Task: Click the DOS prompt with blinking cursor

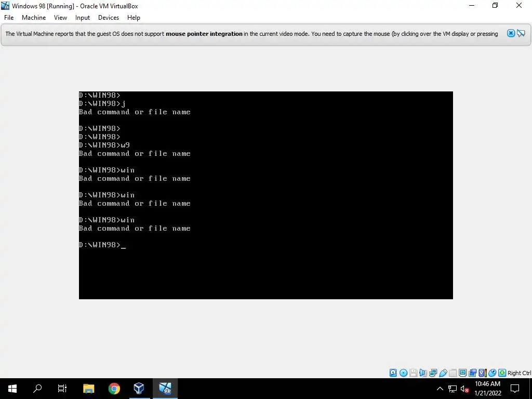Action: coord(102,245)
